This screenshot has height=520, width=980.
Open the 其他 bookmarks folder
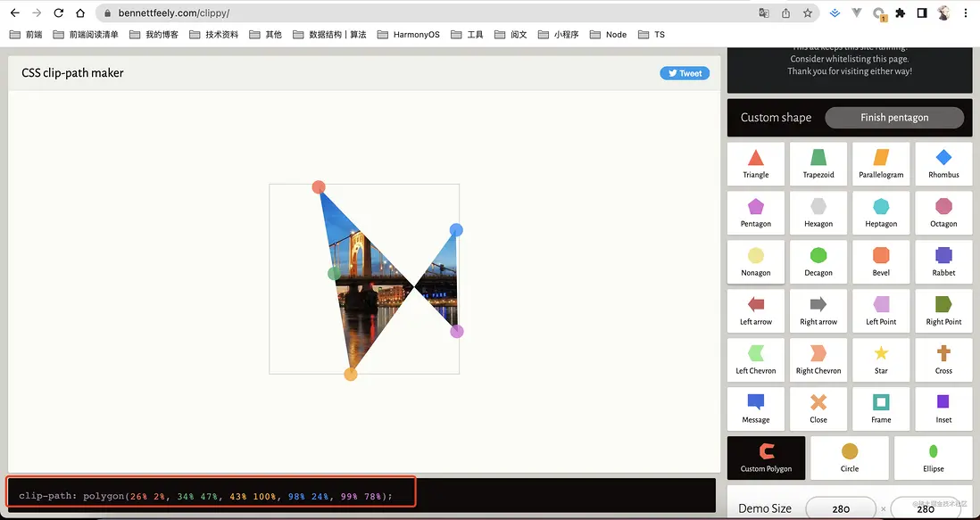pos(266,34)
